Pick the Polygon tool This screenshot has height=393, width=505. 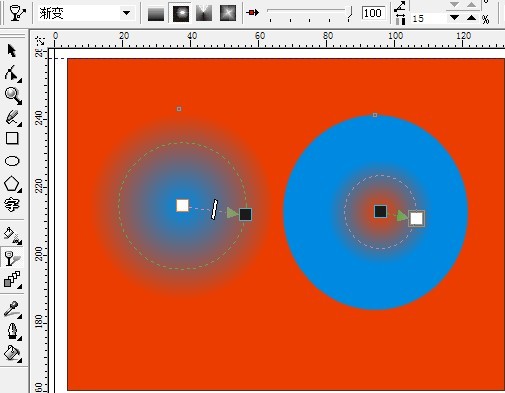[12, 184]
